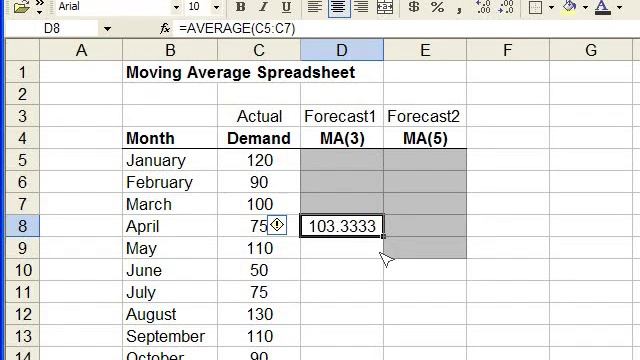640x360 pixels.
Task: Click the Borders icon
Action: click(x=535, y=7)
